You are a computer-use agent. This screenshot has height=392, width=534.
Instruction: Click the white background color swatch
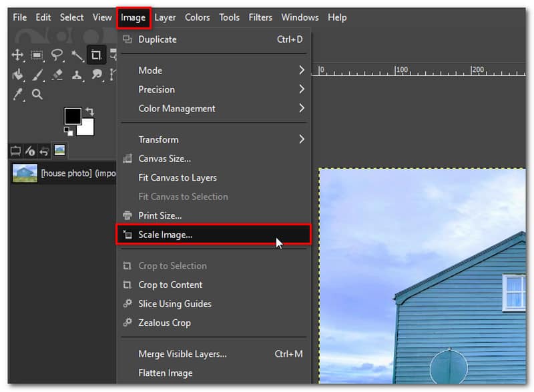pos(87,129)
